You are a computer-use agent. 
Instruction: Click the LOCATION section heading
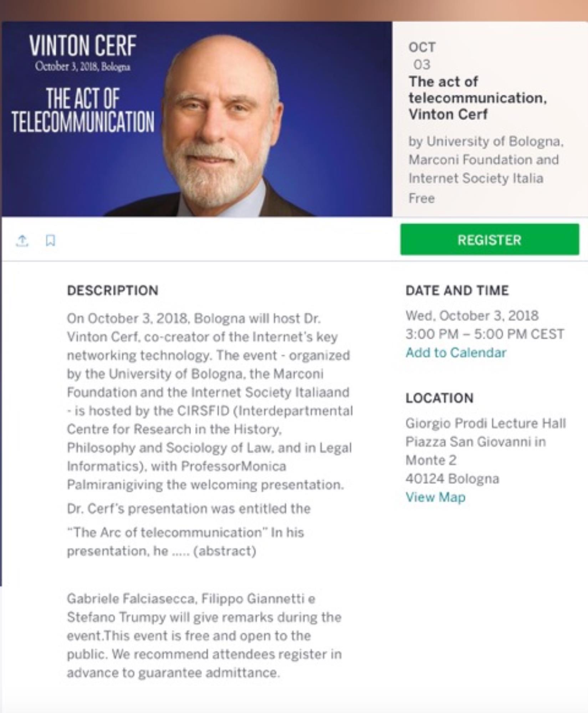pyautogui.click(x=439, y=398)
